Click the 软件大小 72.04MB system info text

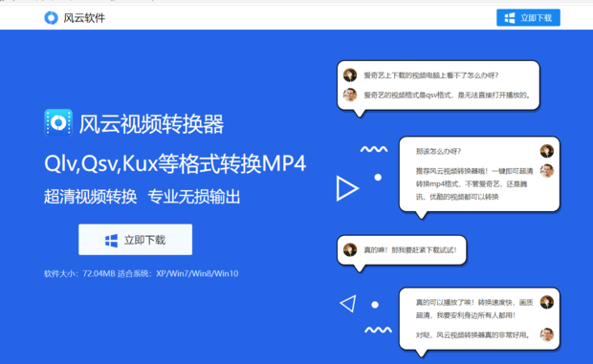141,273
